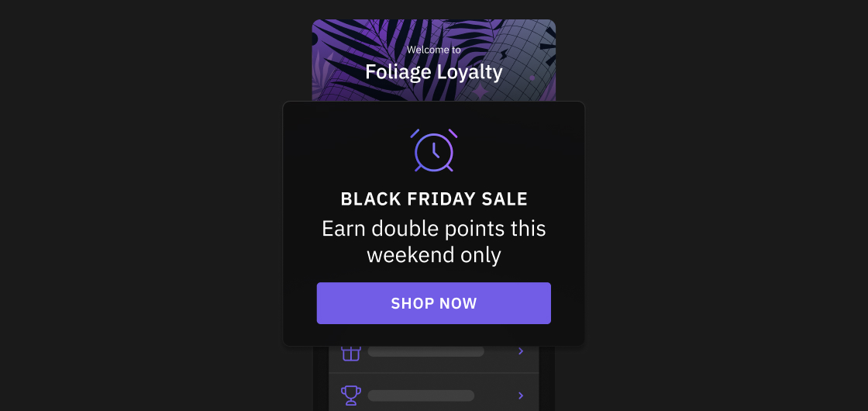
Task: Click the clock hands inside alarm icon
Action: click(436, 150)
